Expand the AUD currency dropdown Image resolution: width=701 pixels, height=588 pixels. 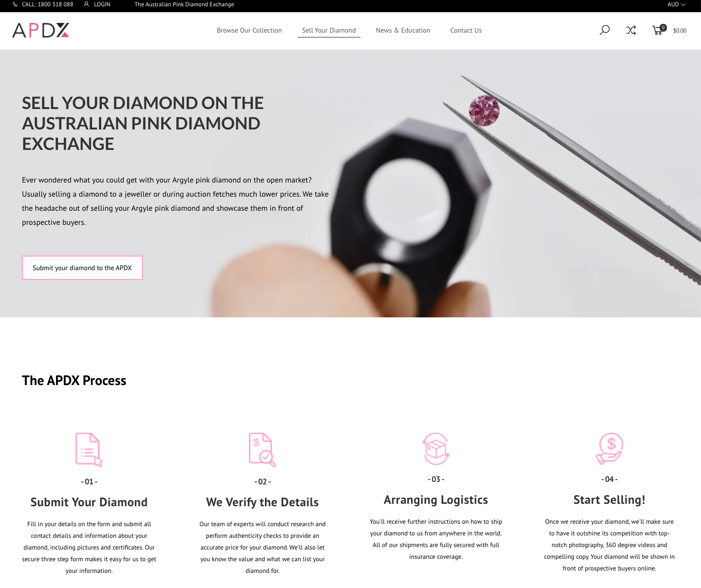[x=677, y=4]
